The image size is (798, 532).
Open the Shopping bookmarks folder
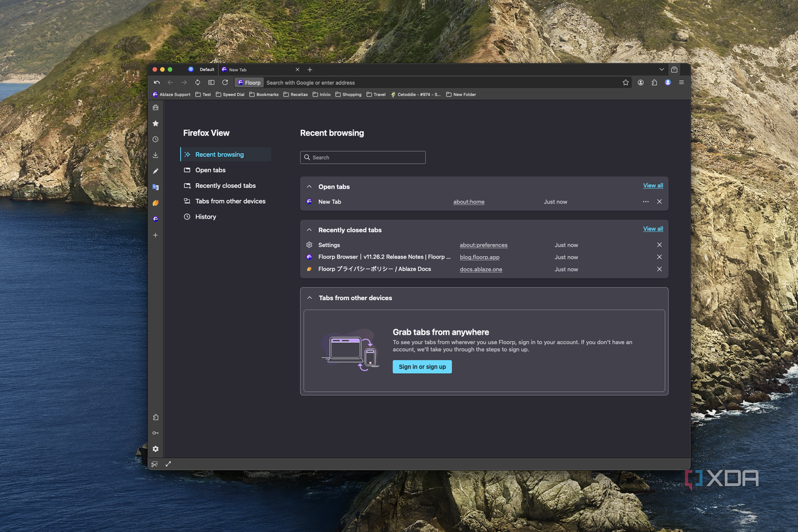(349, 95)
